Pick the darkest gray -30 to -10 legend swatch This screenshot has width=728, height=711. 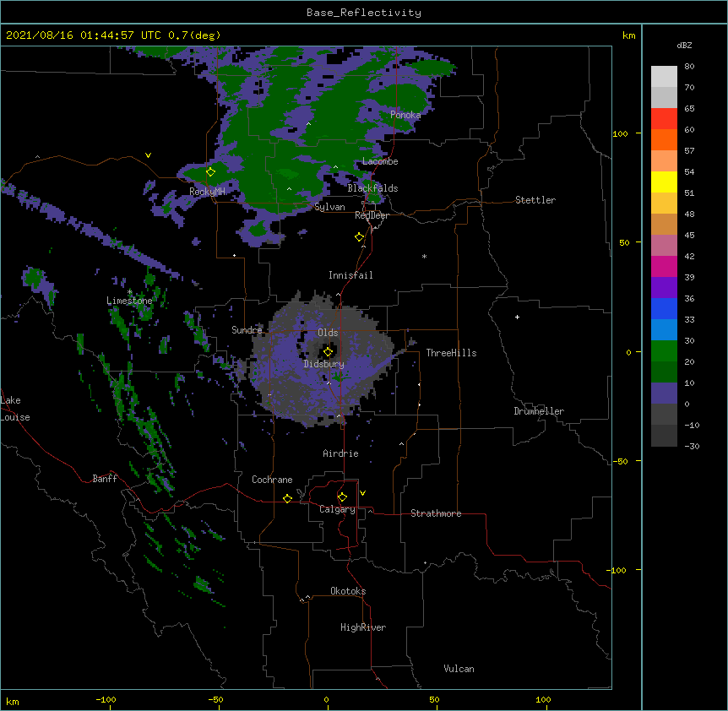pos(664,436)
